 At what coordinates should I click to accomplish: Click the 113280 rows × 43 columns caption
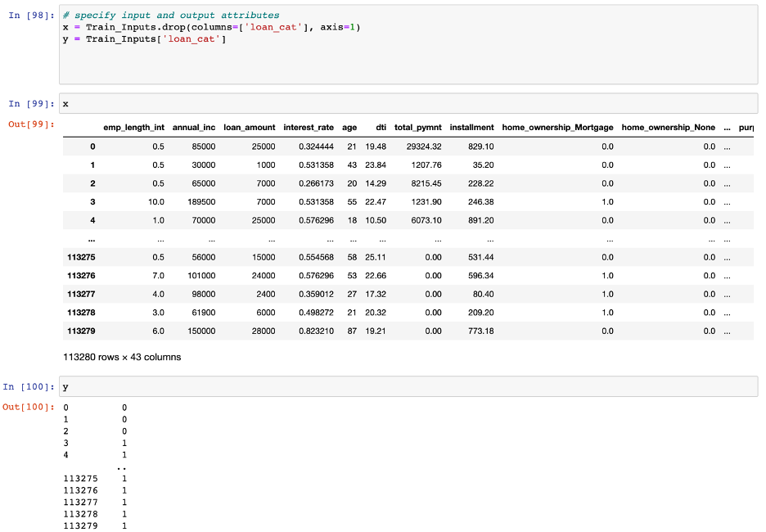[x=123, y=356]
